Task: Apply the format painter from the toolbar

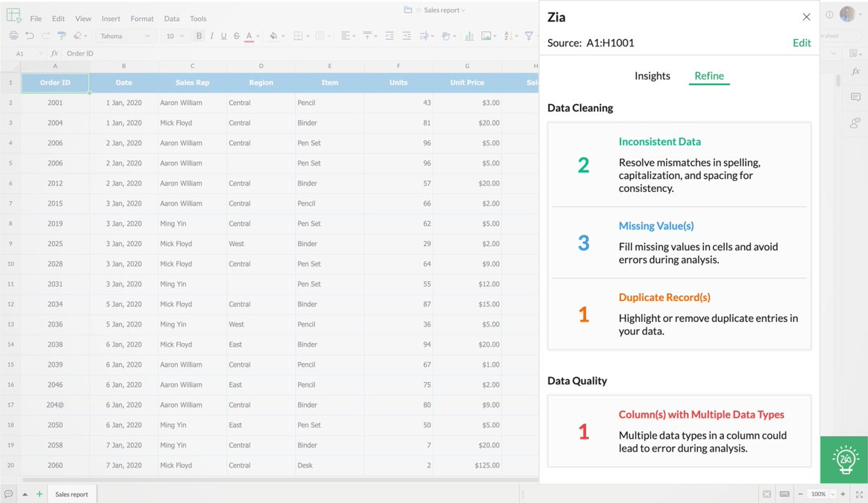Action: [x=61, y=35]
